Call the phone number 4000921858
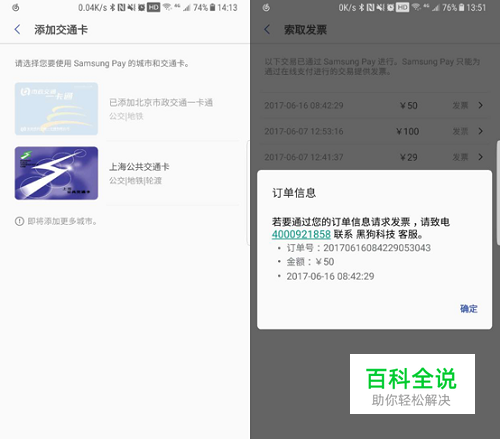Viewport: 500px width, 439px height. click(x=301, y=234)
